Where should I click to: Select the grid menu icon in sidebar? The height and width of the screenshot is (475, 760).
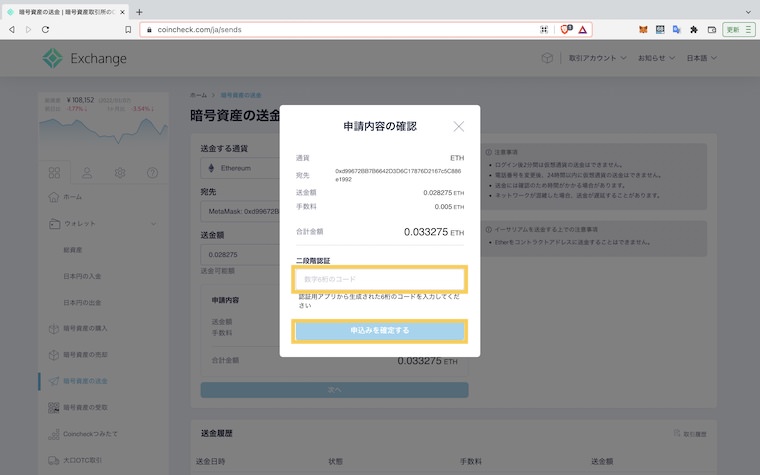[55, 172]
